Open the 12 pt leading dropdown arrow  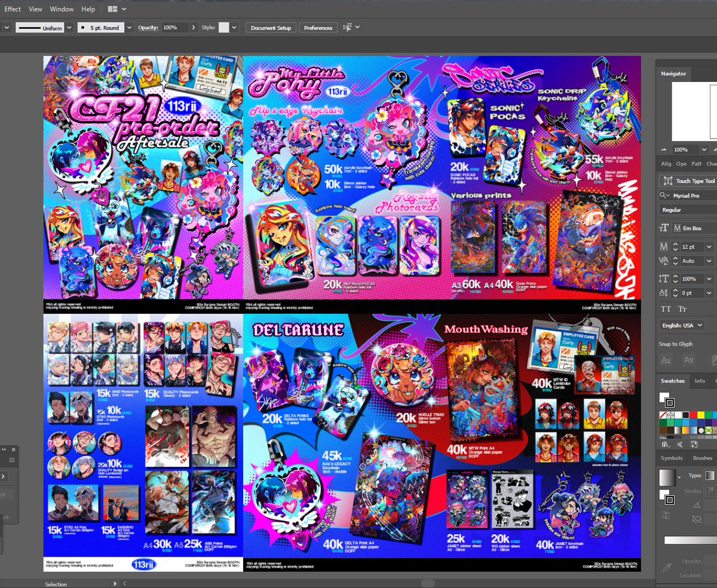(x=709, y=247)
